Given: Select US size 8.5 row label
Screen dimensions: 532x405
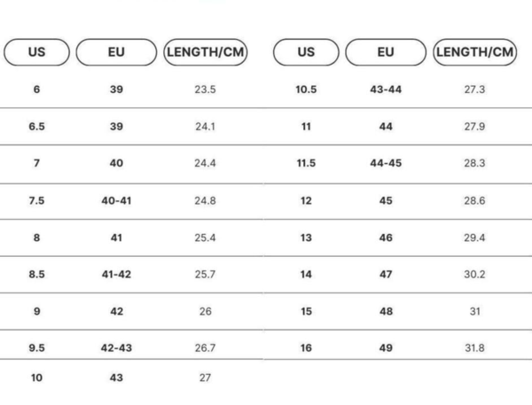Looking at the screenshot, I should [x=36, y=275].
